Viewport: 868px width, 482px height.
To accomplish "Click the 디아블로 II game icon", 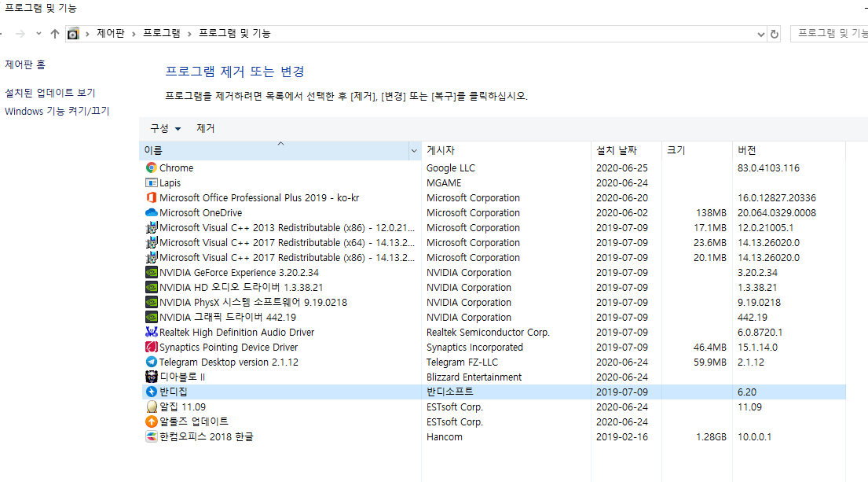I will tap(151, 377).
